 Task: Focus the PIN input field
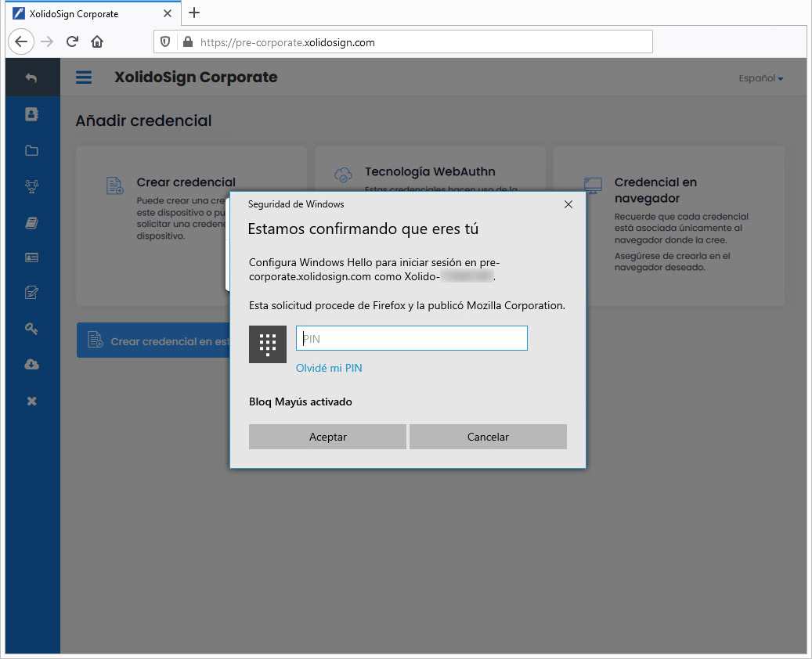[x=412, y=338]
